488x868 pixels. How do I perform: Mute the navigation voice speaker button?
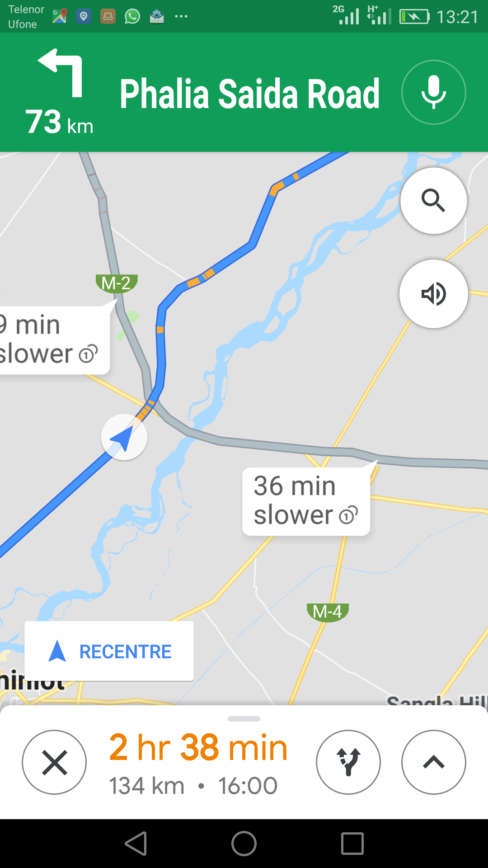pos(434,294)
